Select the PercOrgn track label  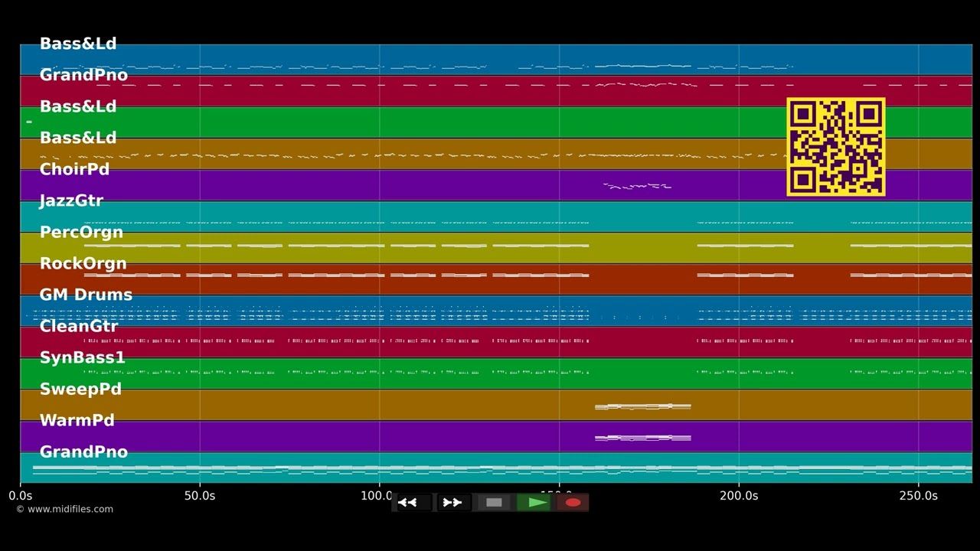pyautogui.click(x=81, y=232)
